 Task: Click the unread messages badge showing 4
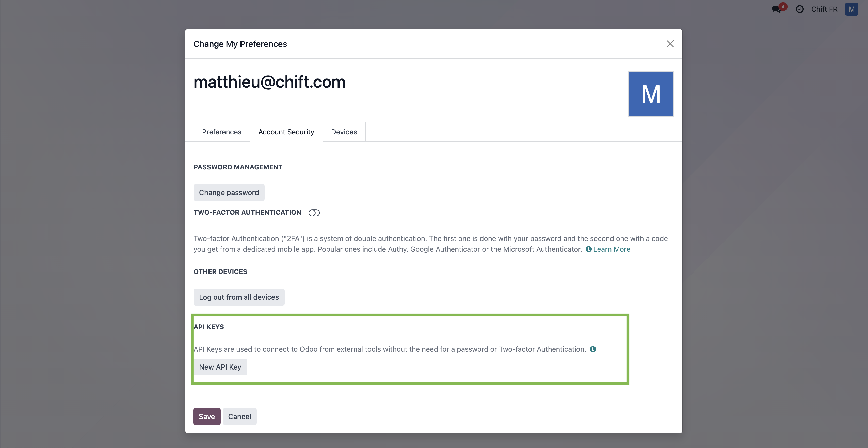pos(783,6)
